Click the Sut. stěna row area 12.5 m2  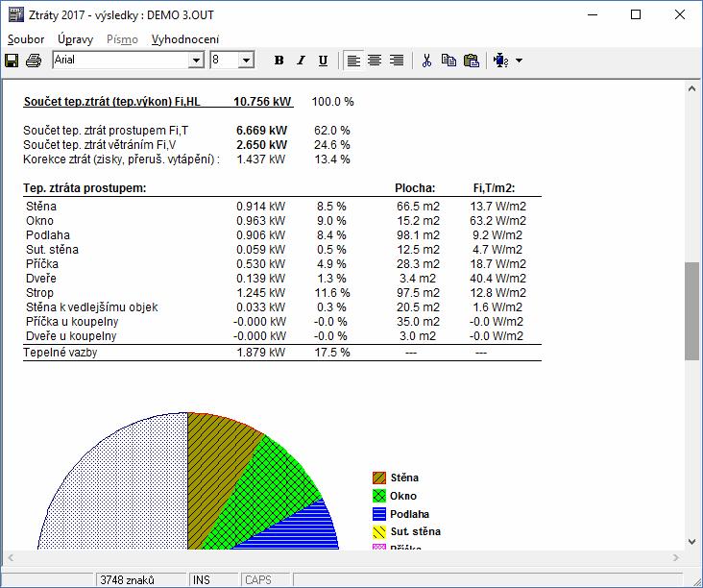418,250
